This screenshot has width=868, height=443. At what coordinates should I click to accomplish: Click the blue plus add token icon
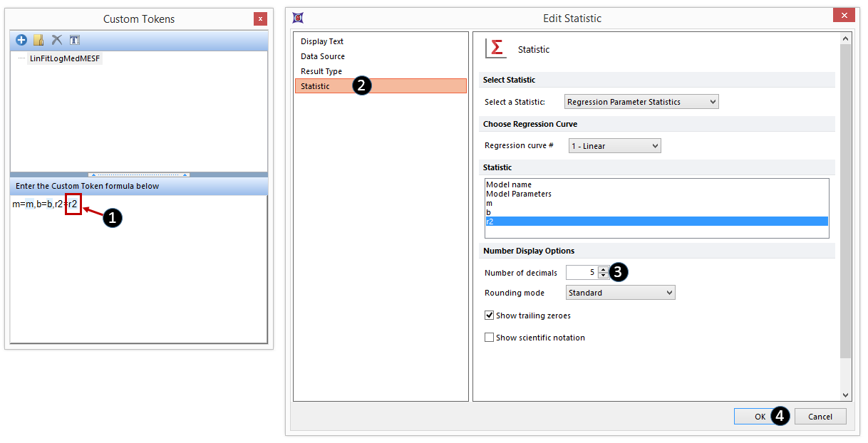21,40
